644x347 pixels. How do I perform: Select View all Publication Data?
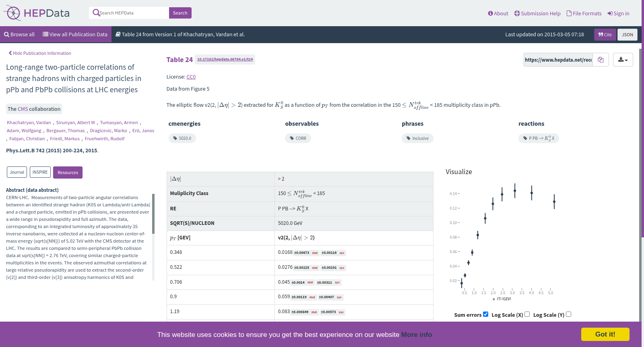coord(75,35)
